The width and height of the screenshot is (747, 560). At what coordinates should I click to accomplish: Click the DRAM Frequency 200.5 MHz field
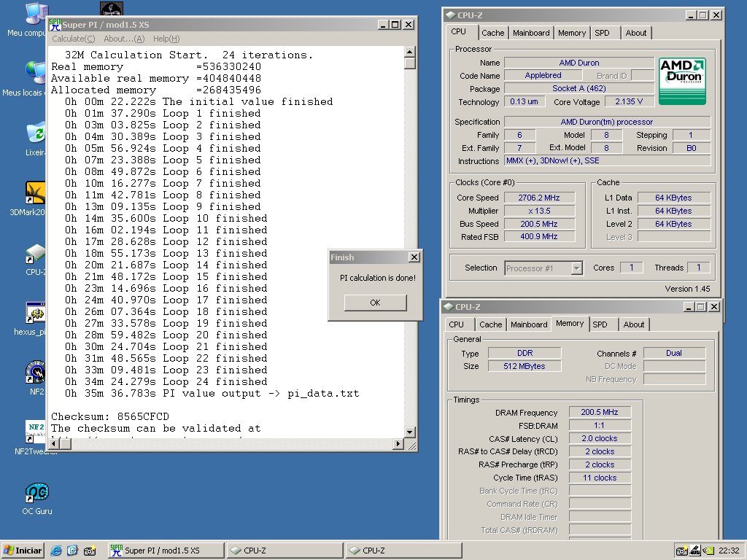pyautogui.click(x=600, y=413)
